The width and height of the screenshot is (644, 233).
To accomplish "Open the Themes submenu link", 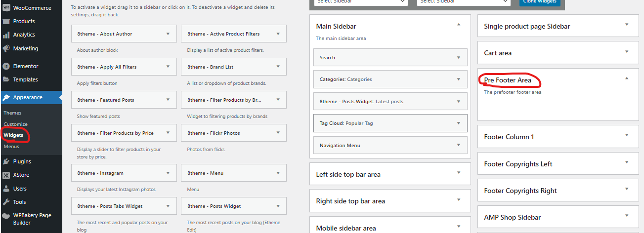I will click(x=12, y=113).
